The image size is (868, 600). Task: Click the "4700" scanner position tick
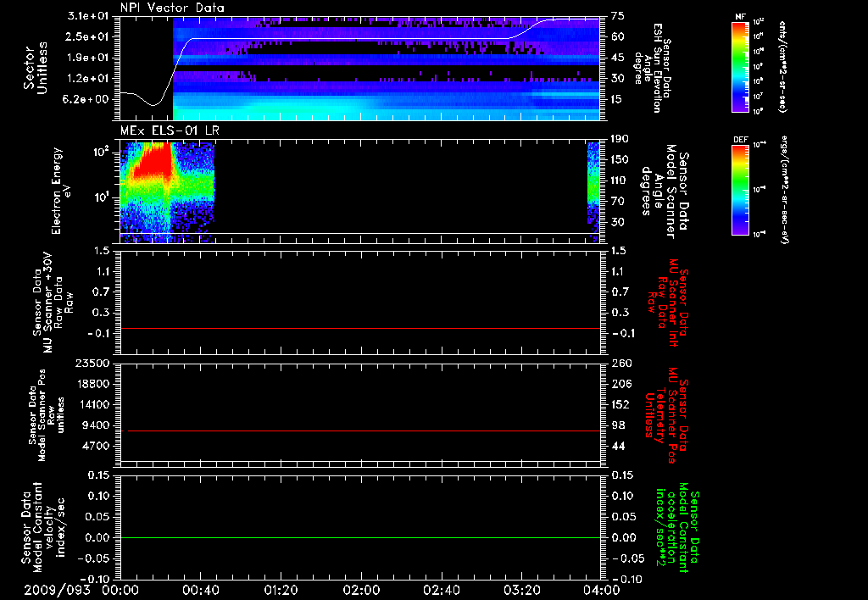[96, 446]
